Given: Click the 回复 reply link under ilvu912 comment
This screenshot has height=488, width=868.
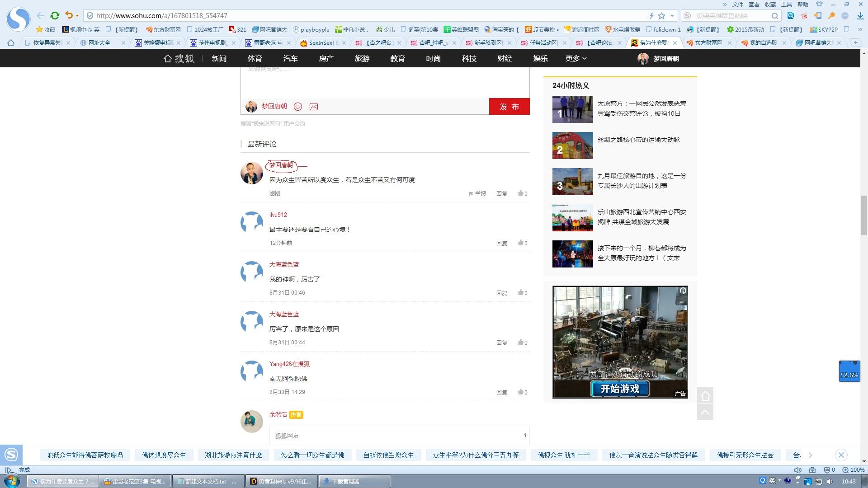Looking at the screenshot, I should point(502,243).
